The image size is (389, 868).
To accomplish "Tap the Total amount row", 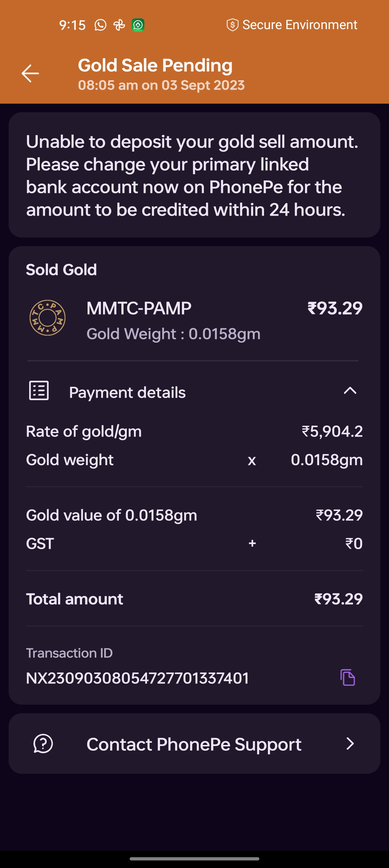I will (x=194, y=599).
